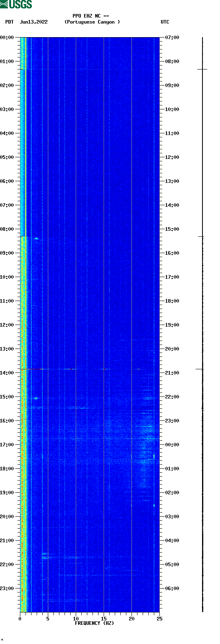Click the 5 Hz frequency tick label

click(x=48, y=619)
